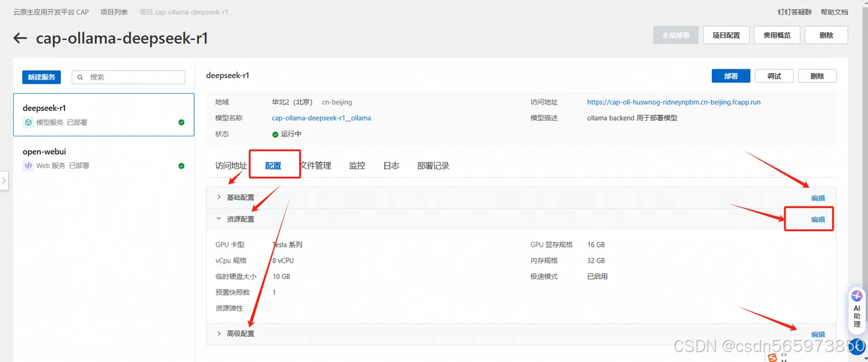Click into the 搜索 service search field
Viewport: 868px width, 362px height.
128,77
